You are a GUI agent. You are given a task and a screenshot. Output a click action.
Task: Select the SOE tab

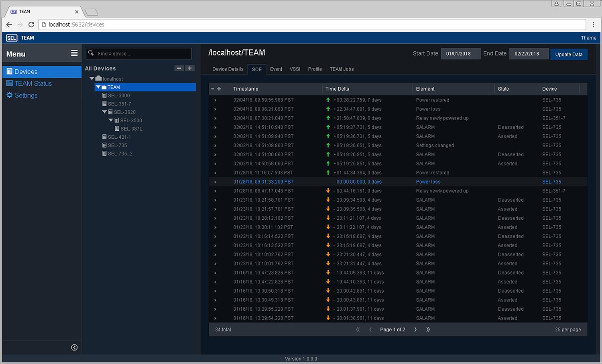point(257,69)
